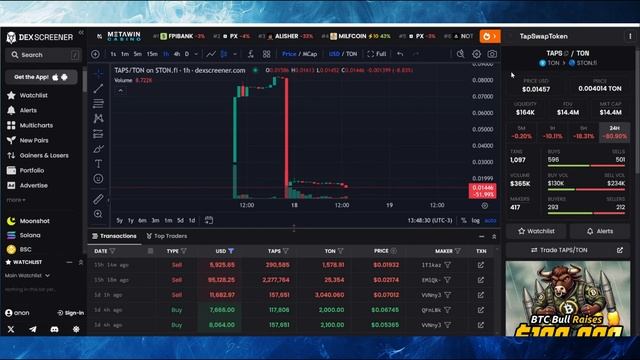Select the ruler measure tool
The height and width of the screenshot is (360, 640).
pos(98,199)
